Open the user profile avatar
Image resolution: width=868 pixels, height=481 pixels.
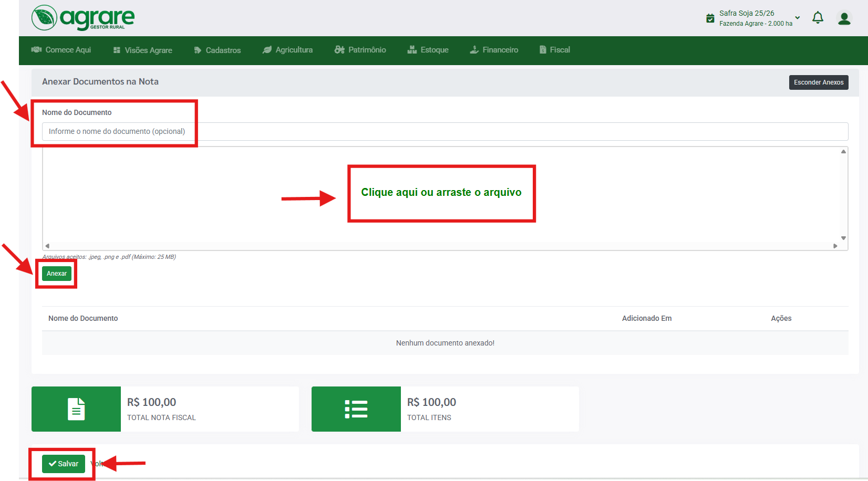coord(844,18)
